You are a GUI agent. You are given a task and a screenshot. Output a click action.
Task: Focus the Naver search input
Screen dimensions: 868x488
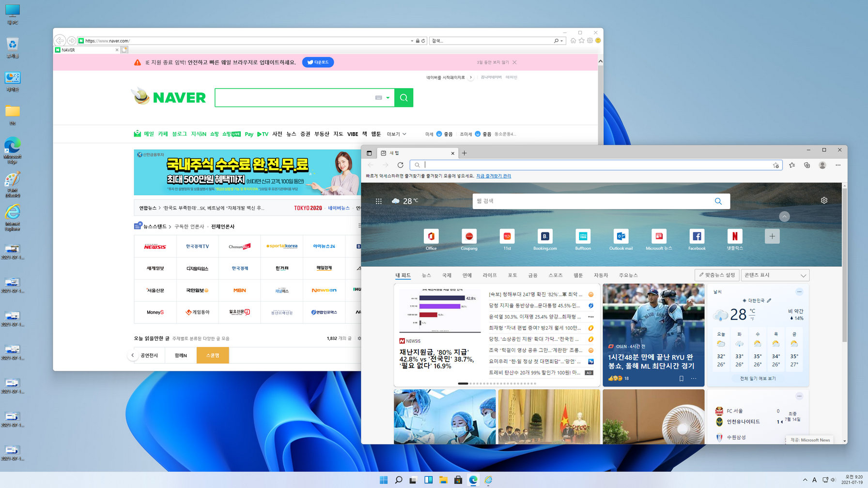[294, 98]
